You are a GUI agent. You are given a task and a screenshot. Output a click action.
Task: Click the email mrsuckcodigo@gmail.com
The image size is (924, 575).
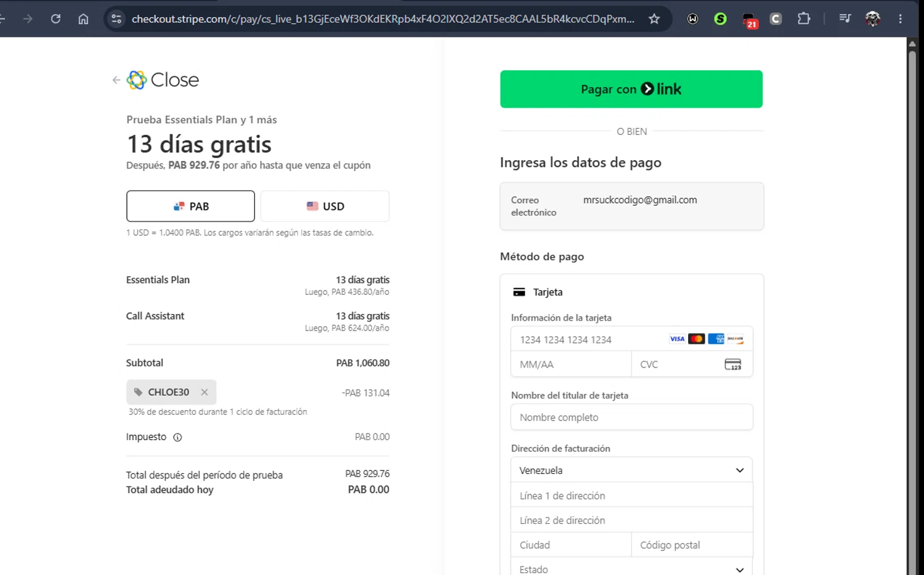pyautogui.click(x=640, y=200)
